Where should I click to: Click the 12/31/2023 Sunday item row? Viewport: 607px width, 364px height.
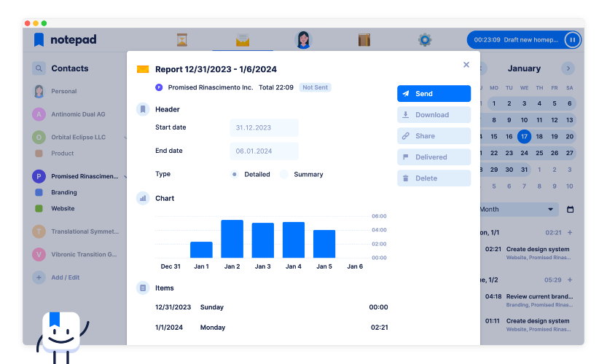point(271,307)
